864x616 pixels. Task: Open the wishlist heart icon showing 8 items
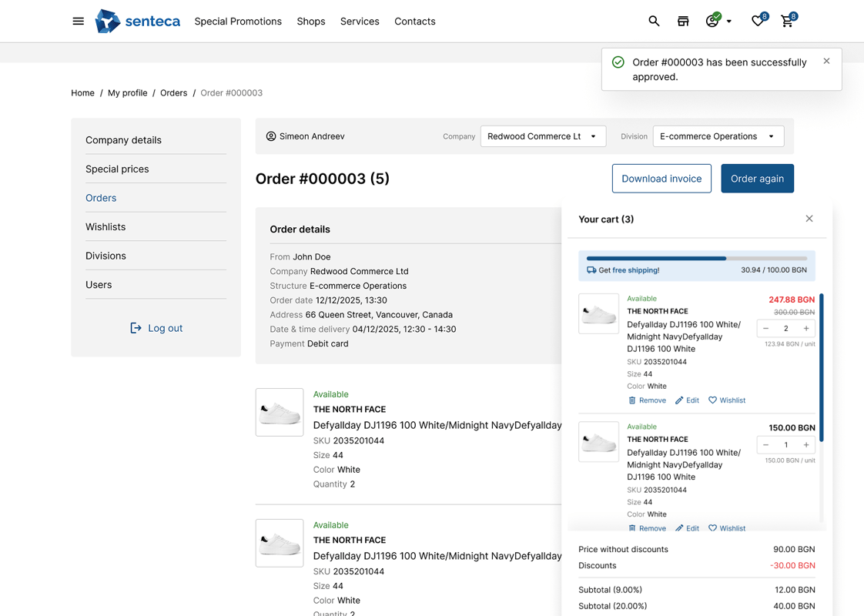tap(757, 21)
